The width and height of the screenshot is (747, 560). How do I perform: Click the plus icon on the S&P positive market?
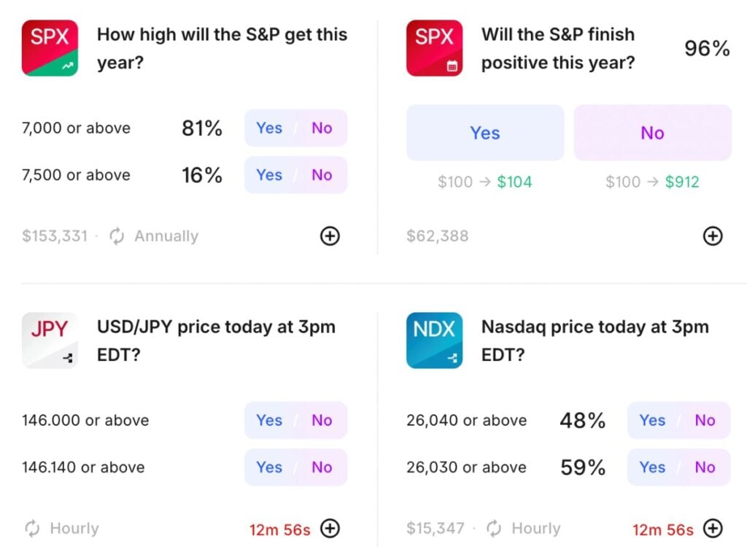click(x=713, y=236)
